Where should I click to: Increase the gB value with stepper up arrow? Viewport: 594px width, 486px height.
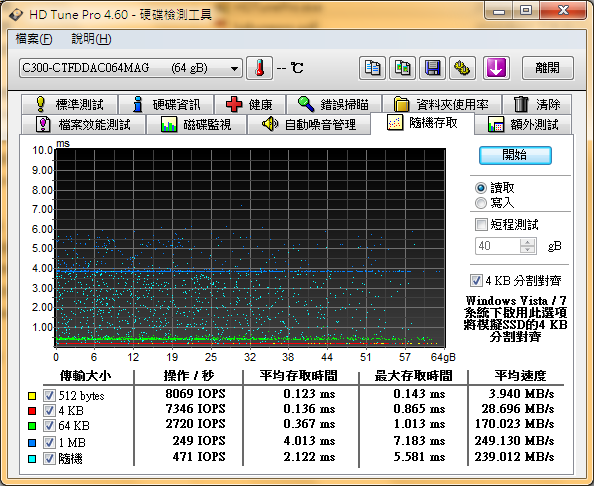pyautogui.click(x=527, y=242)
